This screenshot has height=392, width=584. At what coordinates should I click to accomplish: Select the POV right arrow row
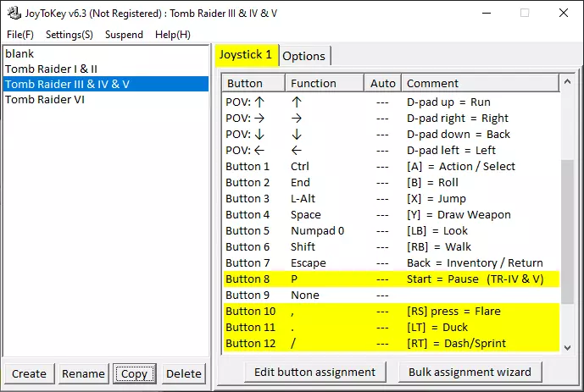coord(391,119)
